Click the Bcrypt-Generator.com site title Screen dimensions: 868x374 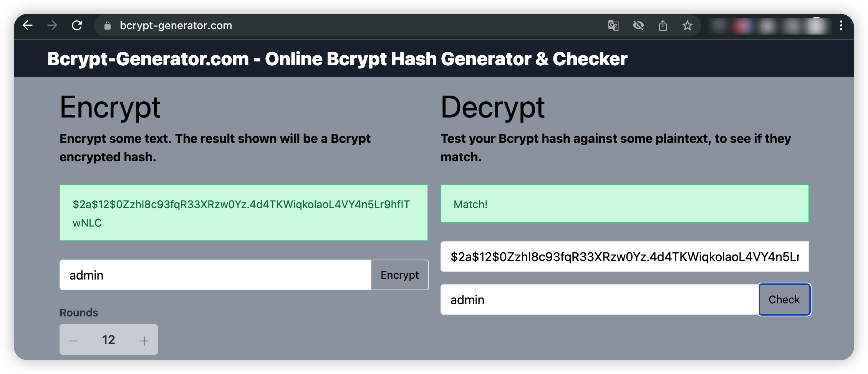337,59
